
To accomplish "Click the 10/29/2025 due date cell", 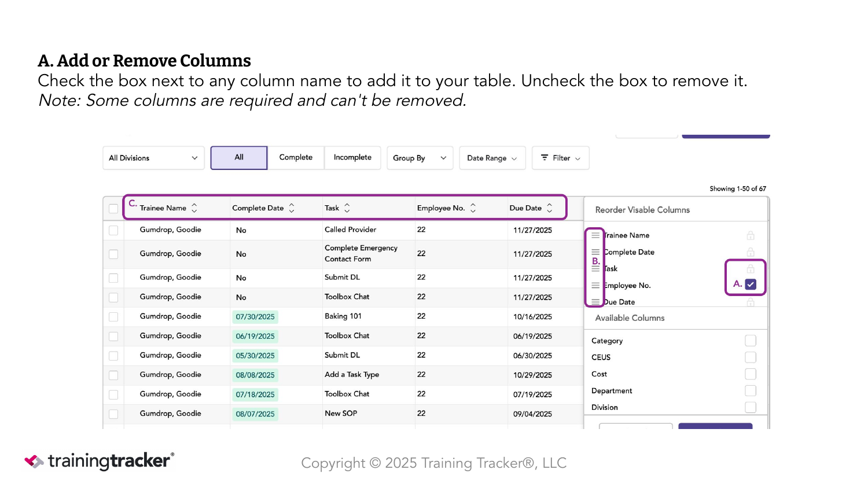I will coord(532,375).
